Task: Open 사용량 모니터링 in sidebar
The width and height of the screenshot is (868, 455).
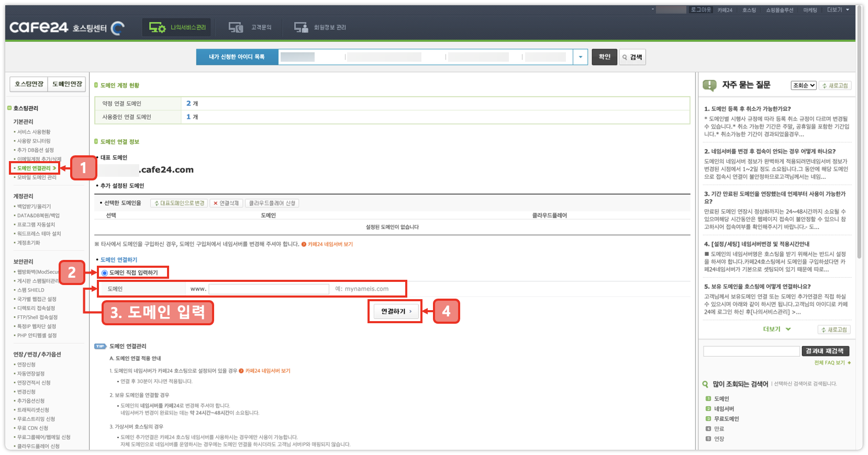Action: click(34, 141)
